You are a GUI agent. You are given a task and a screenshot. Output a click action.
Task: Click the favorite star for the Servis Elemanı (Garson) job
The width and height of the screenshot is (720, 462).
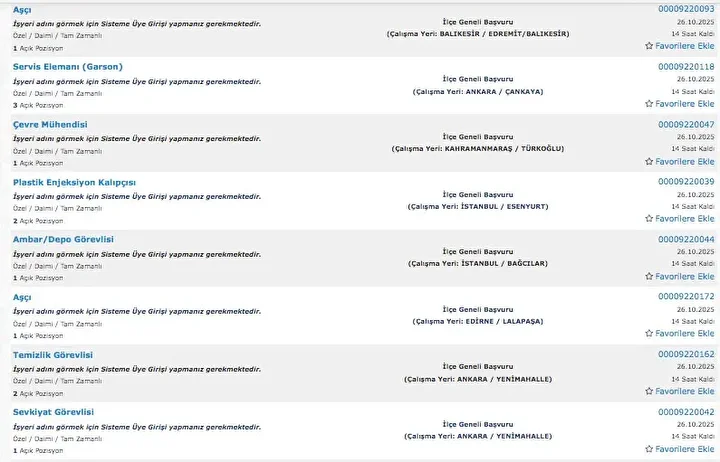[x=649, y=104]
